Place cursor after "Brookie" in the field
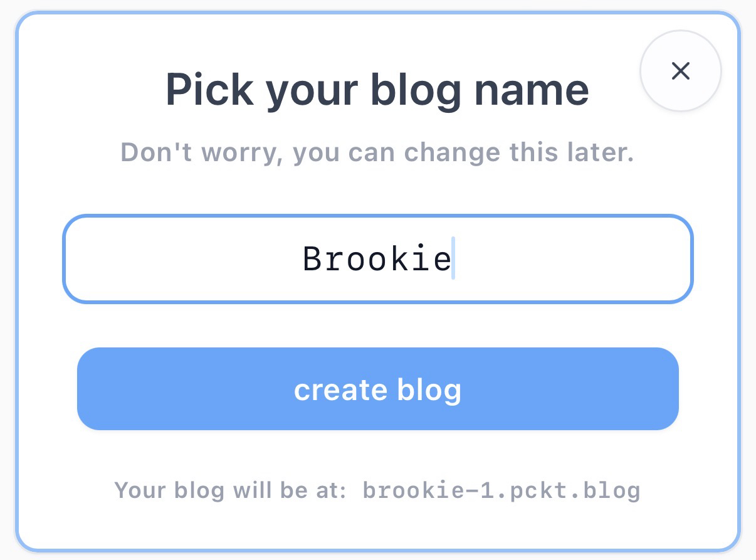Screen dimensions: 756x560 (x=453, y=259)
